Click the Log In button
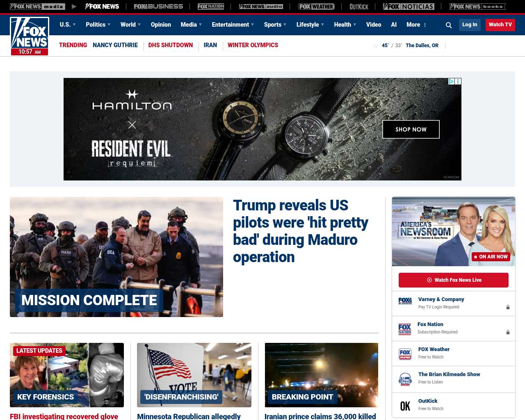This screenshot has width=525, height=420. pyautogui.click(x=470, y=25)
